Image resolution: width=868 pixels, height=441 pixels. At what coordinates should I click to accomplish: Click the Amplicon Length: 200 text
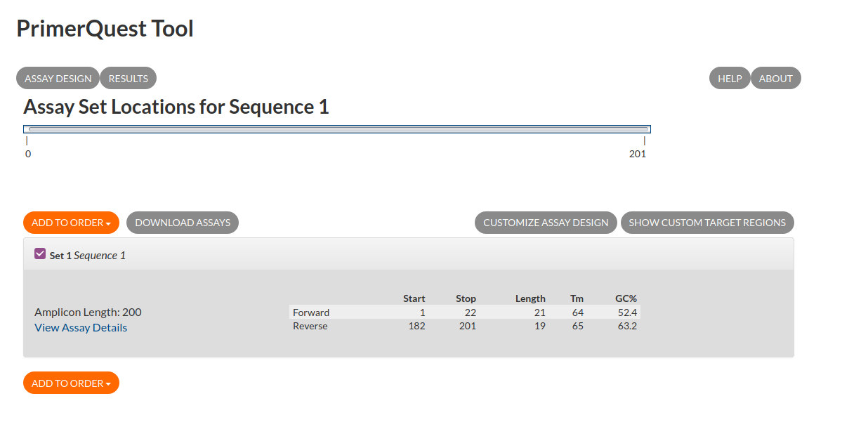(88, 312)
